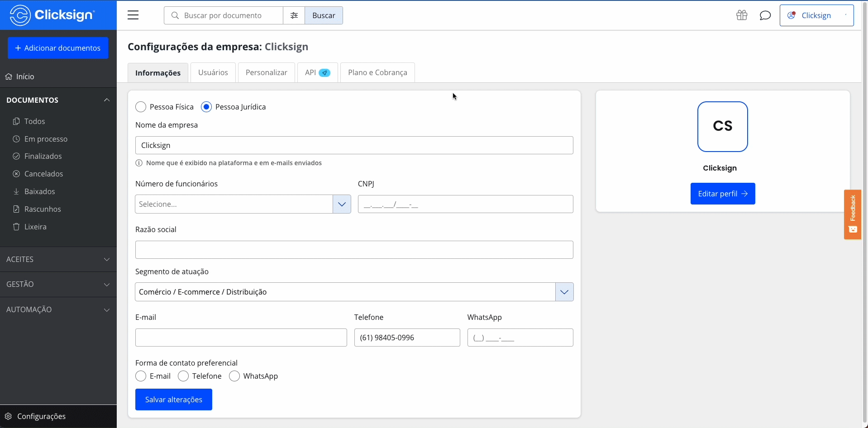
Task: Click the CS company avatar
Action: point(723,127)
